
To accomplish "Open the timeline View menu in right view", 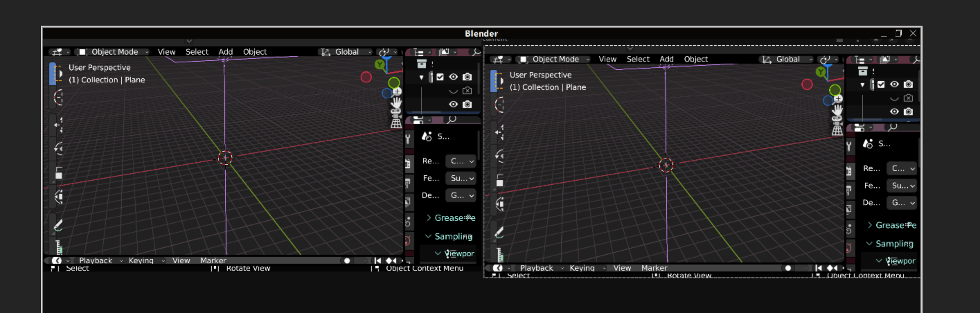I will point(622,268).
